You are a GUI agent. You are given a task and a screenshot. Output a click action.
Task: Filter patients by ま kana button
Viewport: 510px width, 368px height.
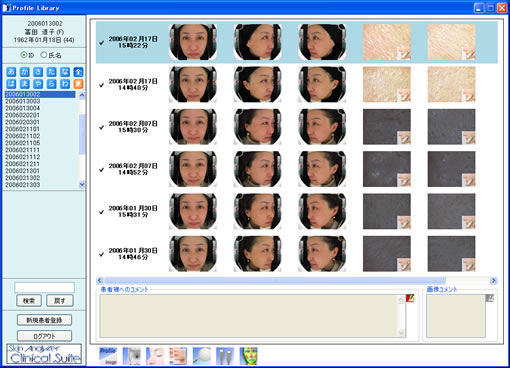pyautogui.click(x=24, y=84)
